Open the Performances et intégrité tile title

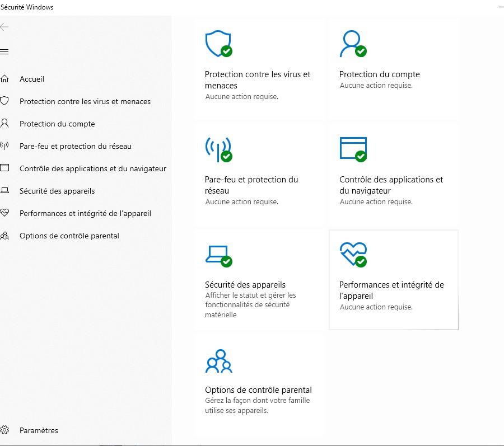391,290
